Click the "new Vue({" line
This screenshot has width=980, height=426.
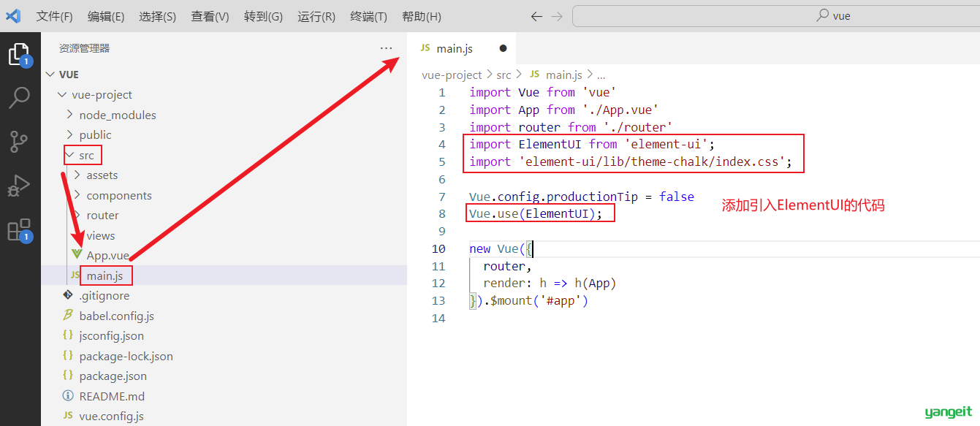coord(501,248)
